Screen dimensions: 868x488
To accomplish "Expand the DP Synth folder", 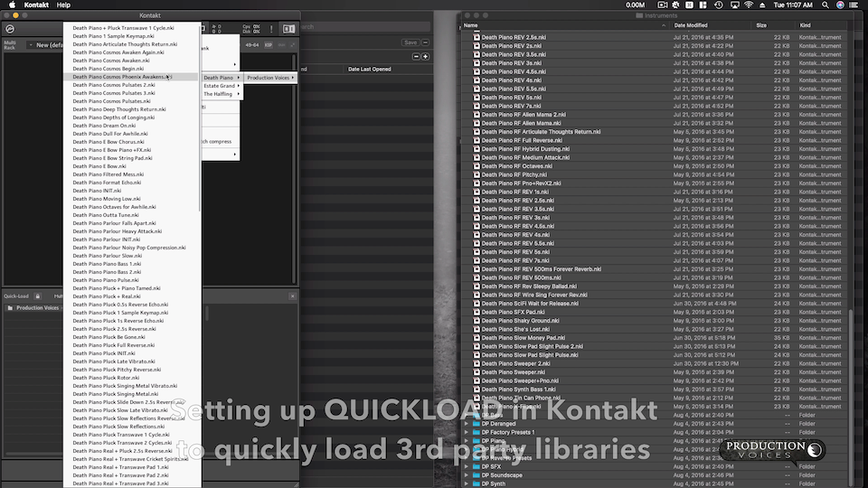I will [467, 483].
